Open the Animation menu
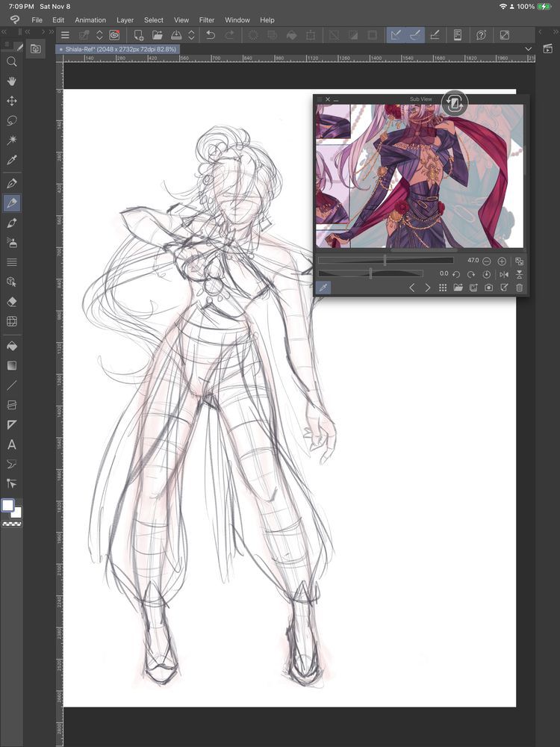Viewport: 560px width, 747px height. pos(90,20)
